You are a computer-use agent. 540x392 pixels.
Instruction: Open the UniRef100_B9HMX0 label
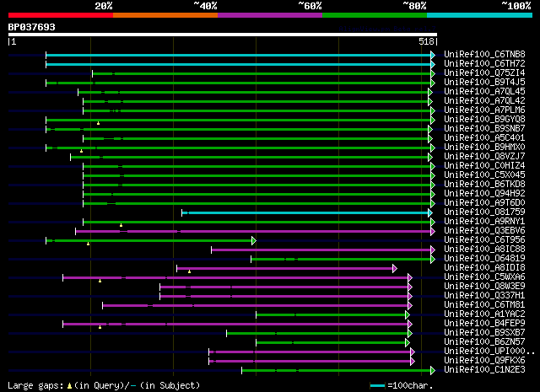click(x=484, y=148)
